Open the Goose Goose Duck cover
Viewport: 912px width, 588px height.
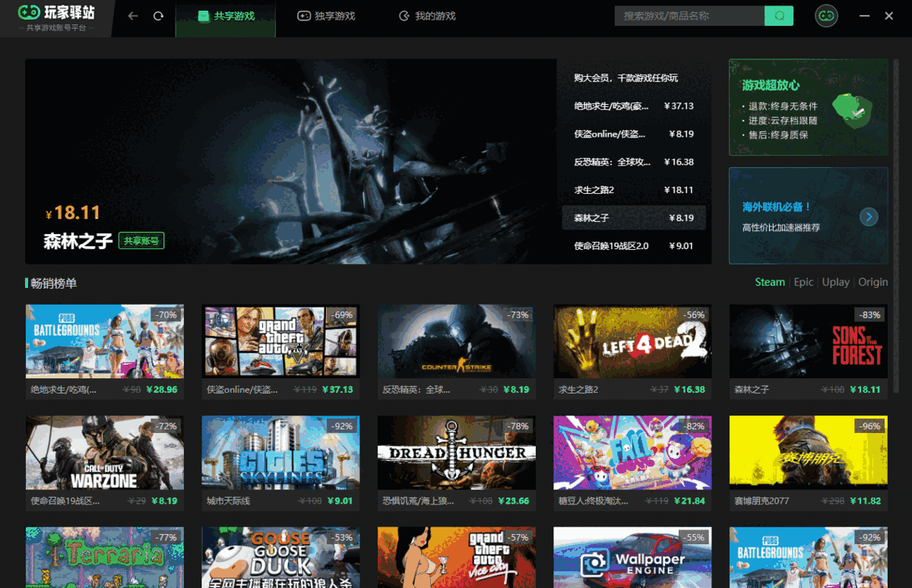click(280, 558)
